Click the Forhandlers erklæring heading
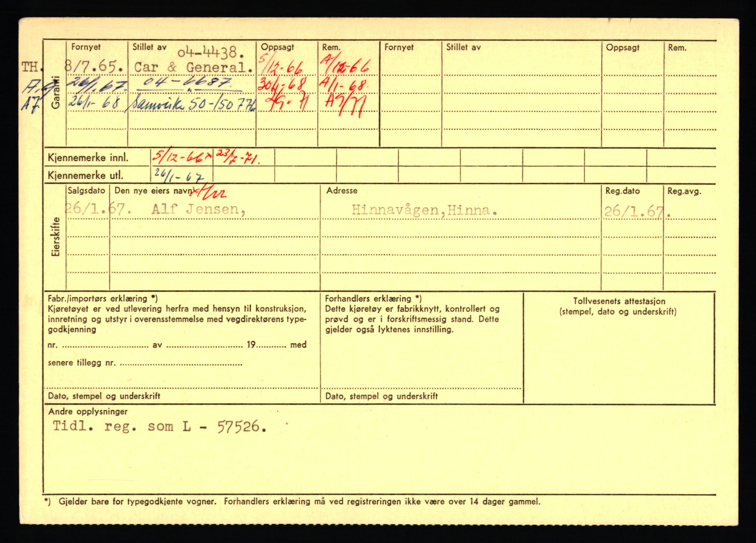The width and height of the screenshot is (756, 543). tap(373, 299)
